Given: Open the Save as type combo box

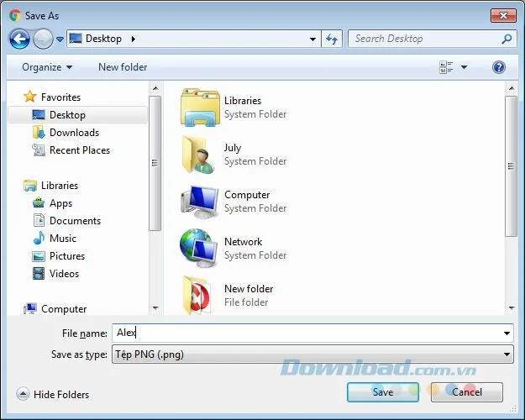Looking at the screenshot, I should coord(312,354).
